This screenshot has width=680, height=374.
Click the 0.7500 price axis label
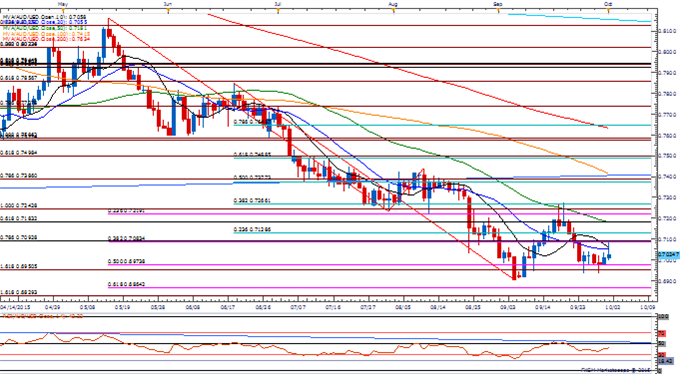(x=667, y=156)
